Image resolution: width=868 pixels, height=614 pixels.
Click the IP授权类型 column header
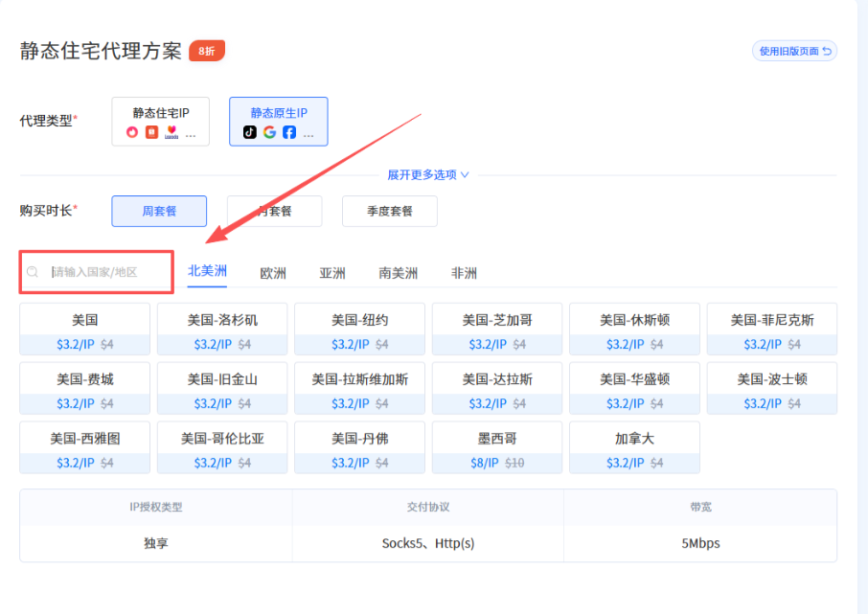(155, 507)
